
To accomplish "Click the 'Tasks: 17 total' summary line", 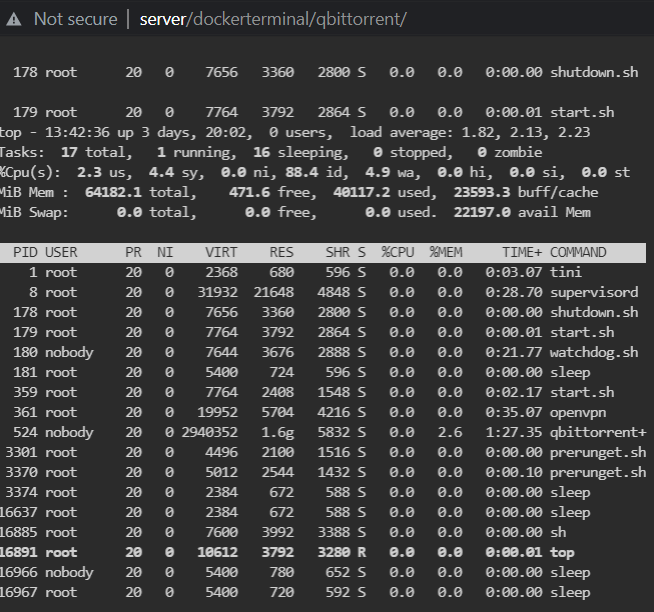I will point(271,152).
